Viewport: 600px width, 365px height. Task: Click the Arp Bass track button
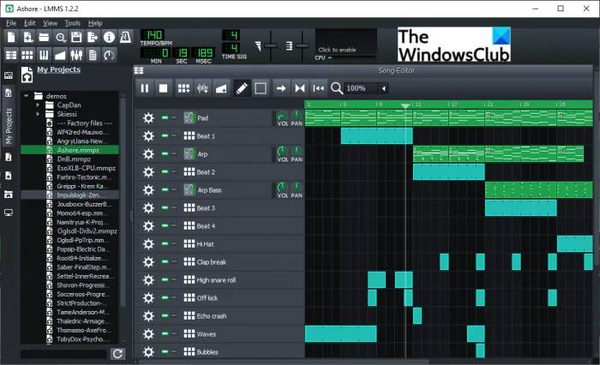click(226, 190)
